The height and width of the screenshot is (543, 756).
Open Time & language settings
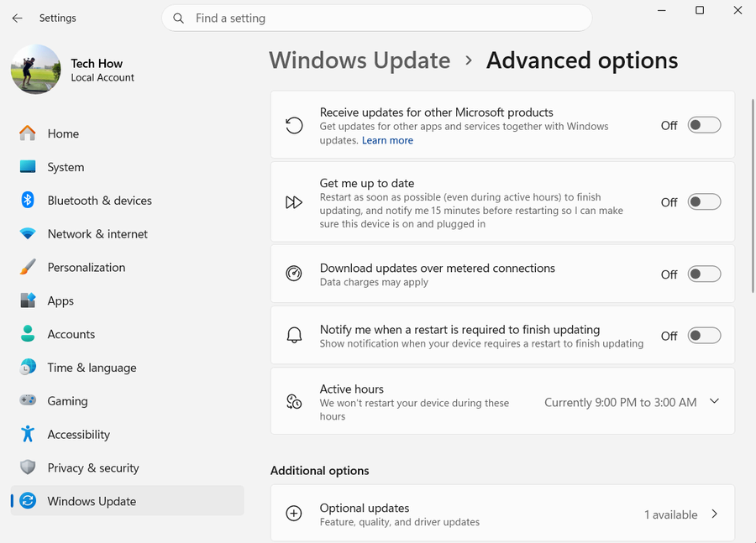(x=128, y=367)
